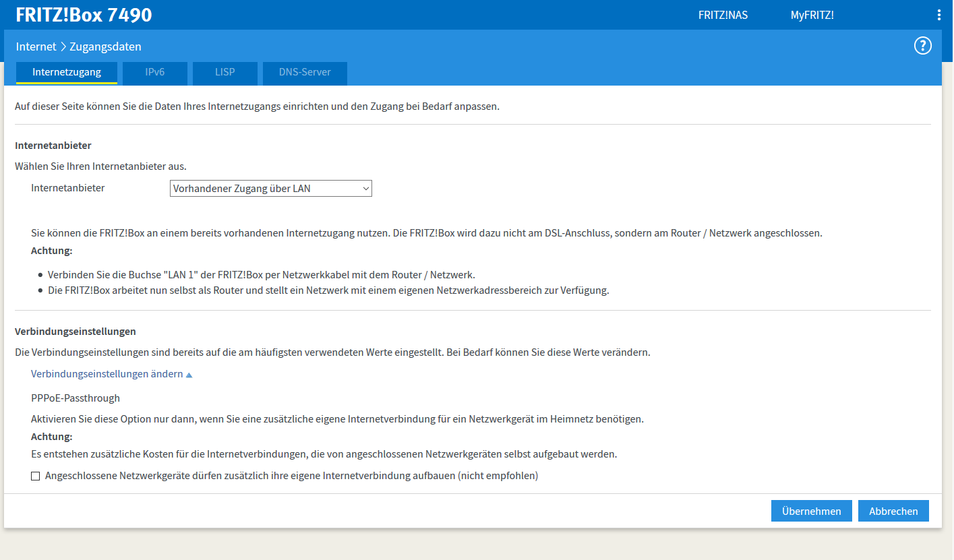Image resolution: width=954 pixels, height=560 pixels.
Task: Click the PPPoE-Passthrough heading text
Action: click(x=76, y=398)
